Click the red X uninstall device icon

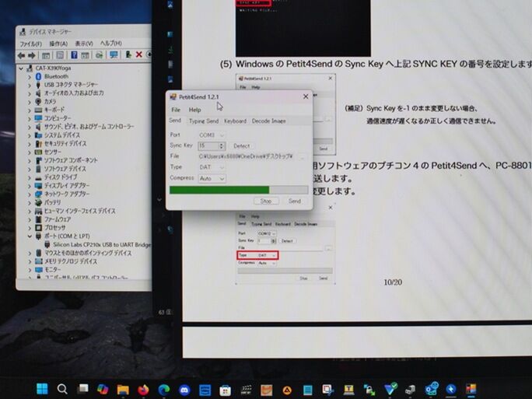138,54
